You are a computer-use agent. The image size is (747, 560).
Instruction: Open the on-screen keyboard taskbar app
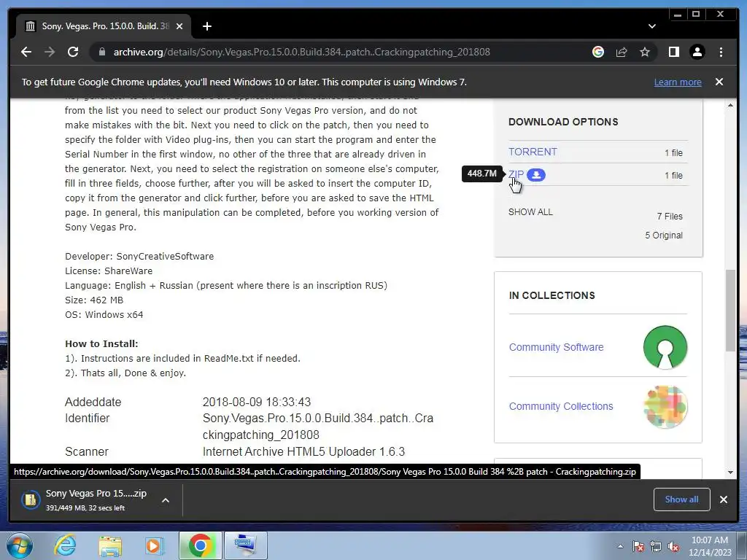click(245, 545)
